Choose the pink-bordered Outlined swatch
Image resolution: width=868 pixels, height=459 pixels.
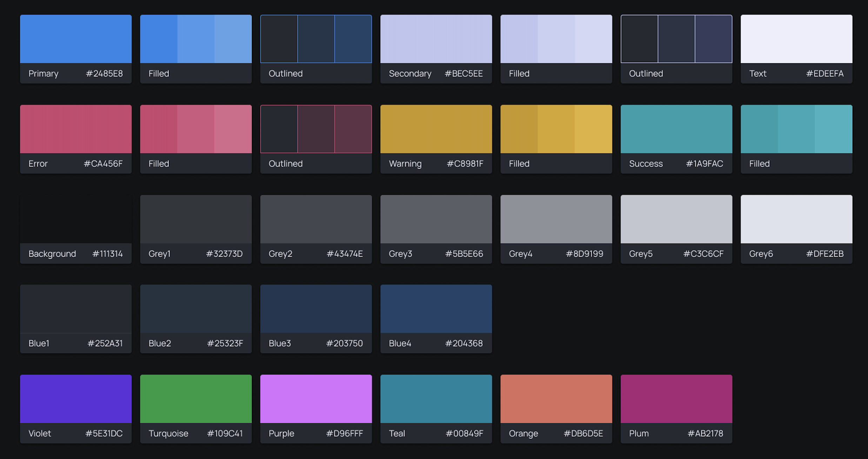click(316, 129)
